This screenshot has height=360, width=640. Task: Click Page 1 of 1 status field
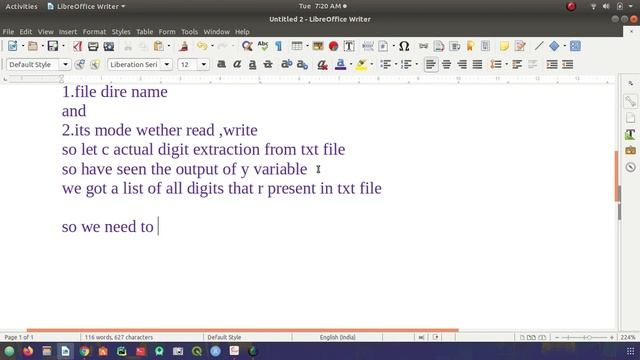[19, 338]
